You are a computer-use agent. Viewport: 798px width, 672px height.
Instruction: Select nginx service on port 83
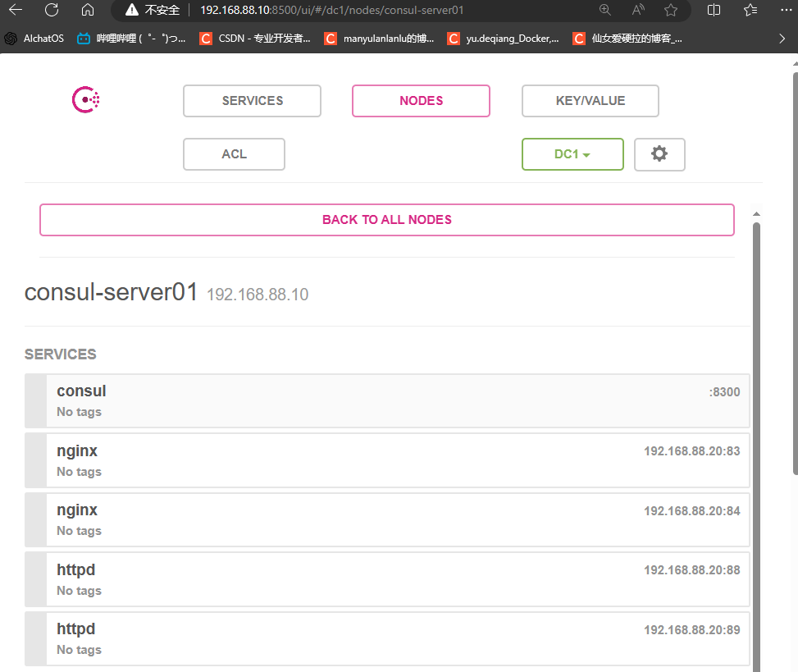[387, 460]
